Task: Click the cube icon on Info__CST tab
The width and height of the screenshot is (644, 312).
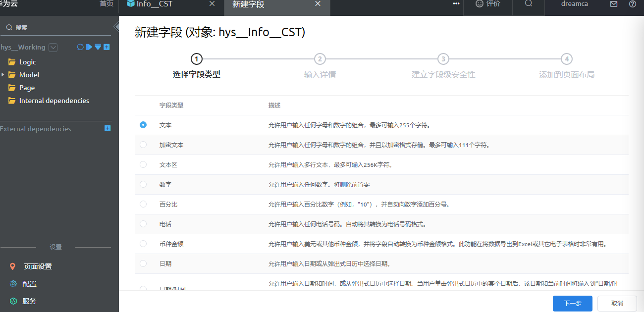Action: point(131,3)
